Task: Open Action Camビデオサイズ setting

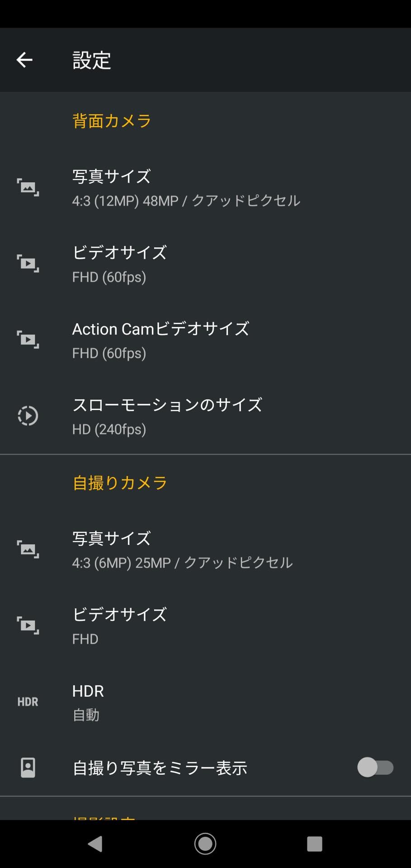Action: tap(205, 340)
